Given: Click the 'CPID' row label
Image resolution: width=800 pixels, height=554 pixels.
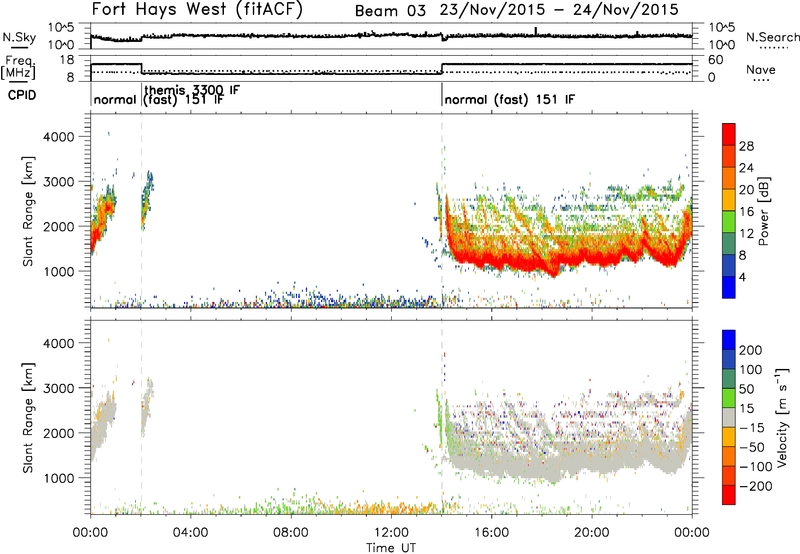Looking at the screenshot, I should 22,95.
